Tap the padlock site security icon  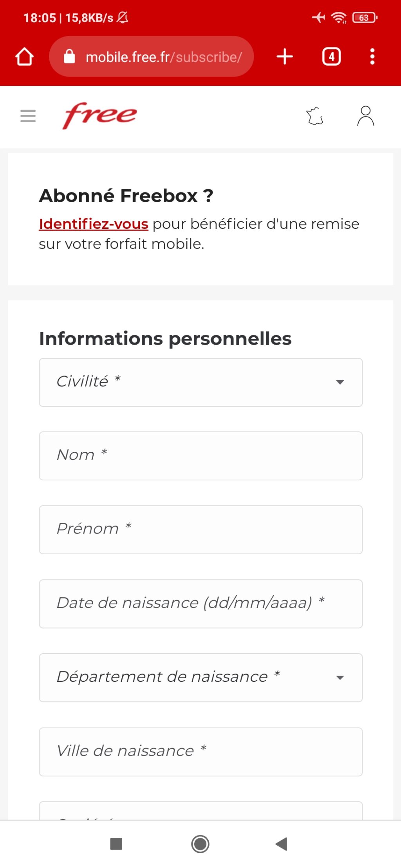(69, 57)
